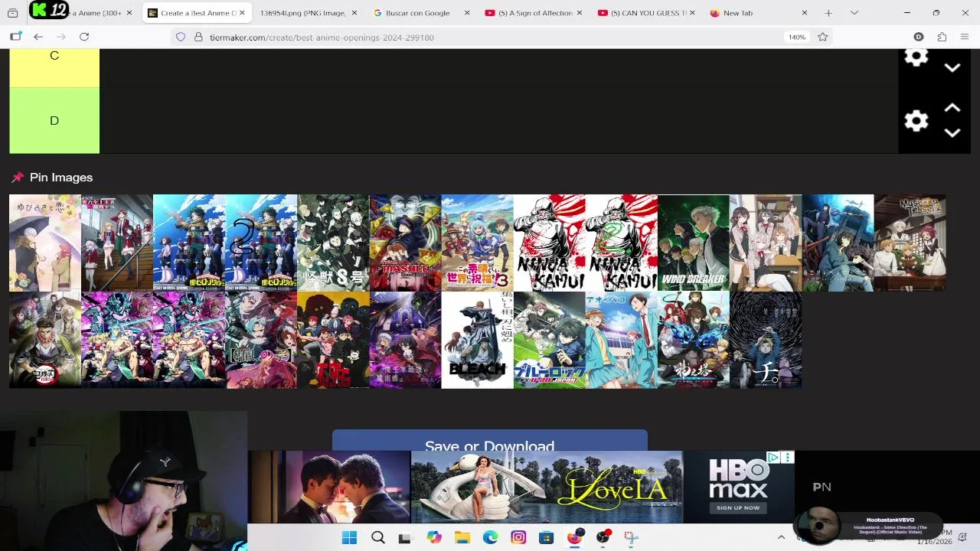980x551 pixels.
Task: Reload the tiermaker page
Action: coord(84,37)
